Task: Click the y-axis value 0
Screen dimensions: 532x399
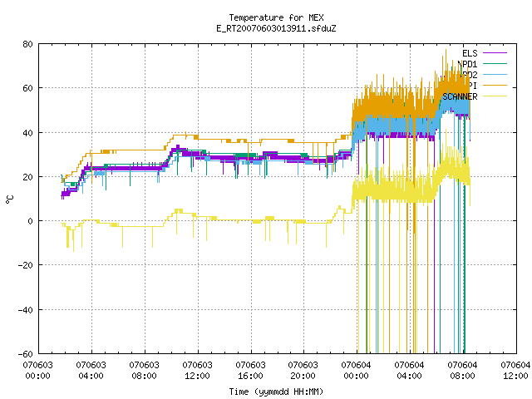Action: (31, 221)
